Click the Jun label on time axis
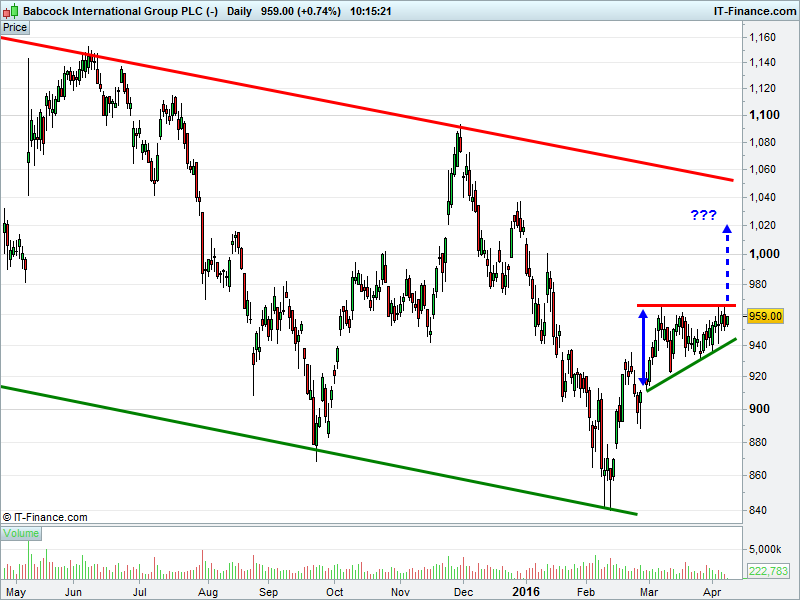The image size is (800, 600). coord(73,592)
